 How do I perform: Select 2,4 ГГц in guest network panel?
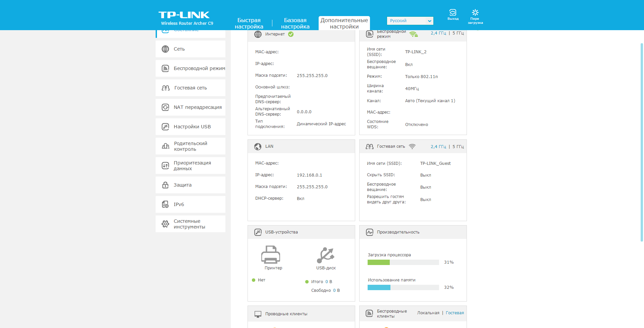438,147
